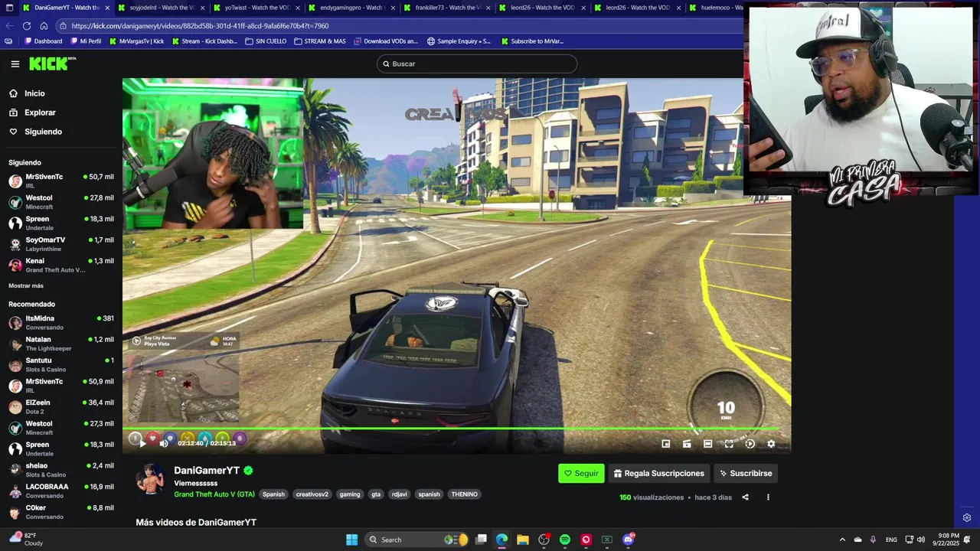Screen dimensions: 980x551
Task: Open the Grand Theft Auto V (GTA) category link
Action: tap(214, 494)
